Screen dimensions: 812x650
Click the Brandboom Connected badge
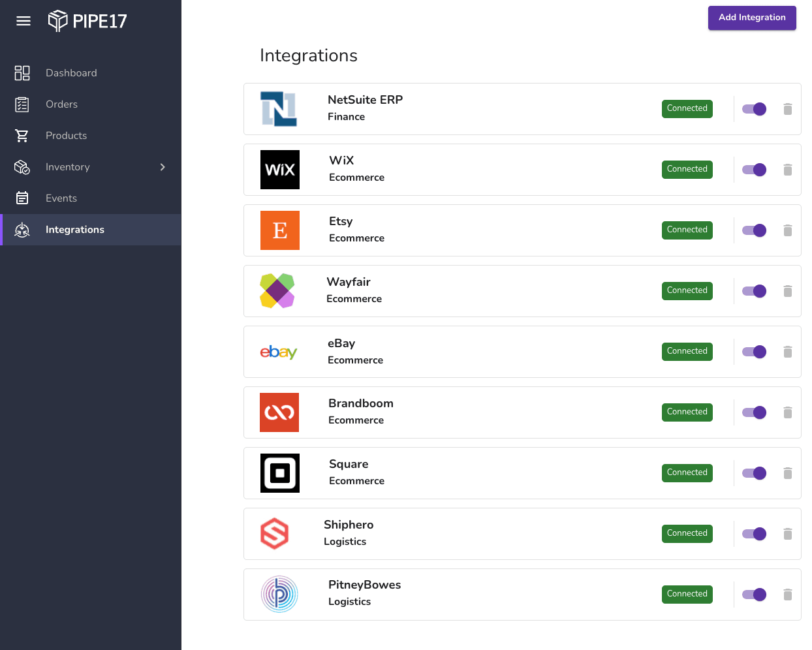(687, 412)
